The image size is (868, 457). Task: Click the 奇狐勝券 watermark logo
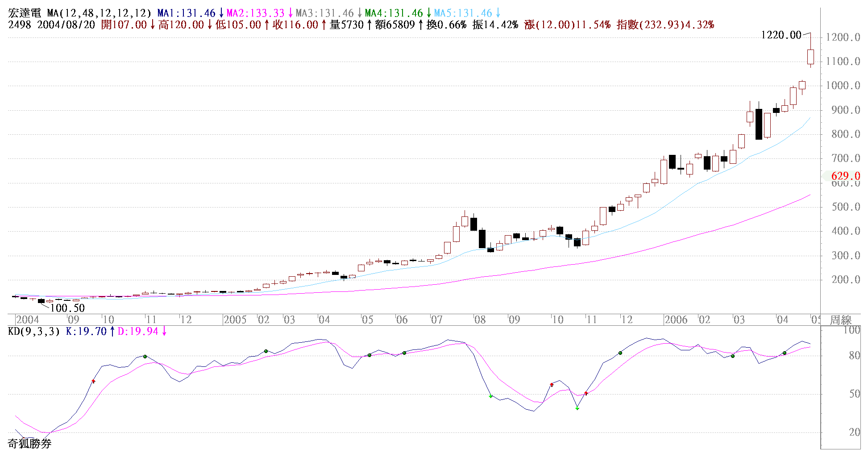pos(29,443)
